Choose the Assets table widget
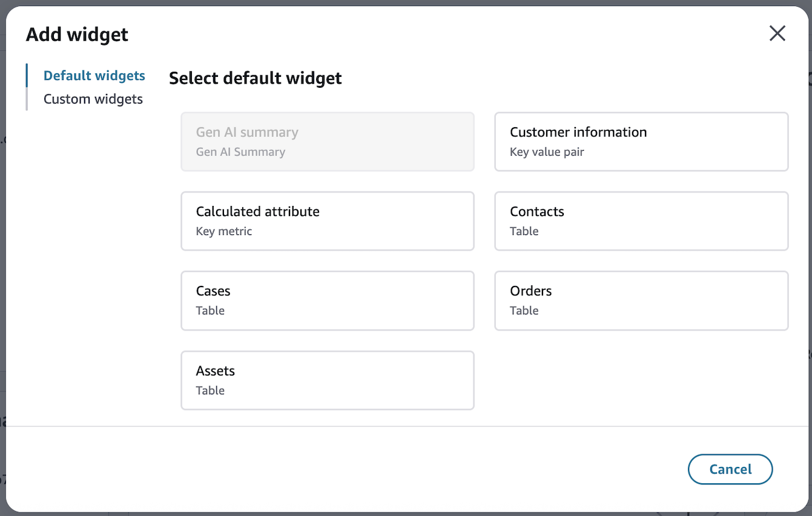Viewport: 812px width, 516px height. pos(327,380)
